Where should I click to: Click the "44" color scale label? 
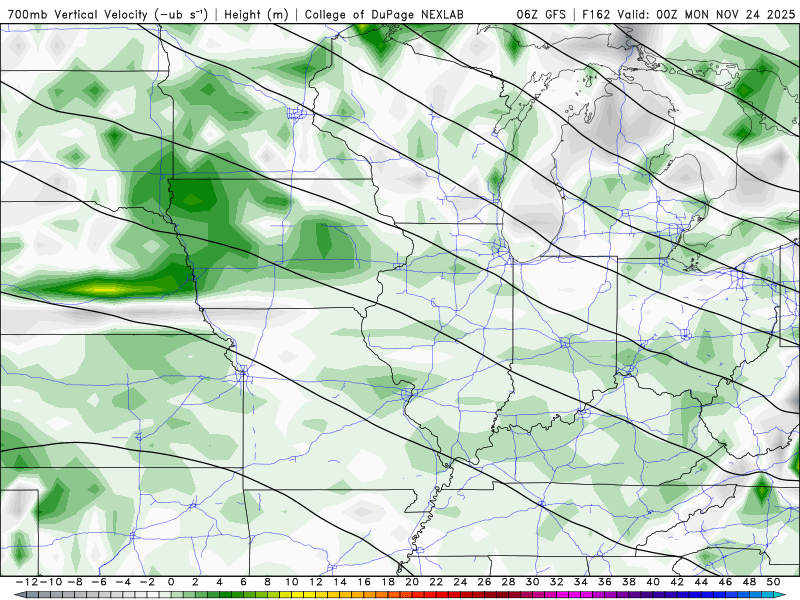tap(701, 582)
